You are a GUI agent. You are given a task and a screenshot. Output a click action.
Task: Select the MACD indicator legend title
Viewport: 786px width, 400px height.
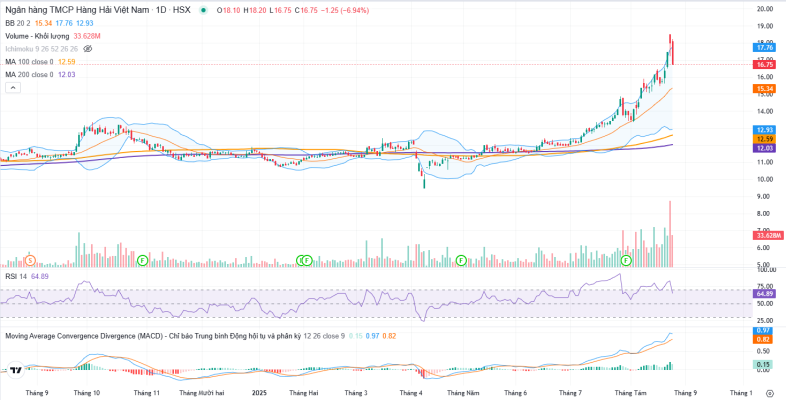(153, 336)
